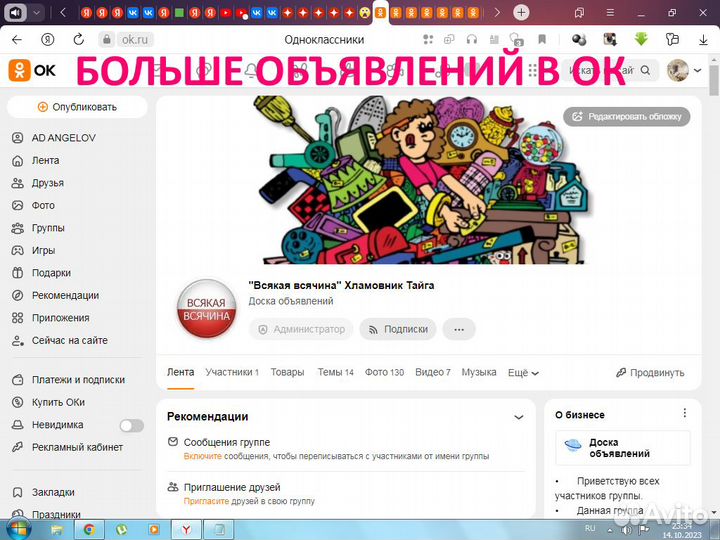
Task: Open Фото in left sidebar
Action: point(43,205)
